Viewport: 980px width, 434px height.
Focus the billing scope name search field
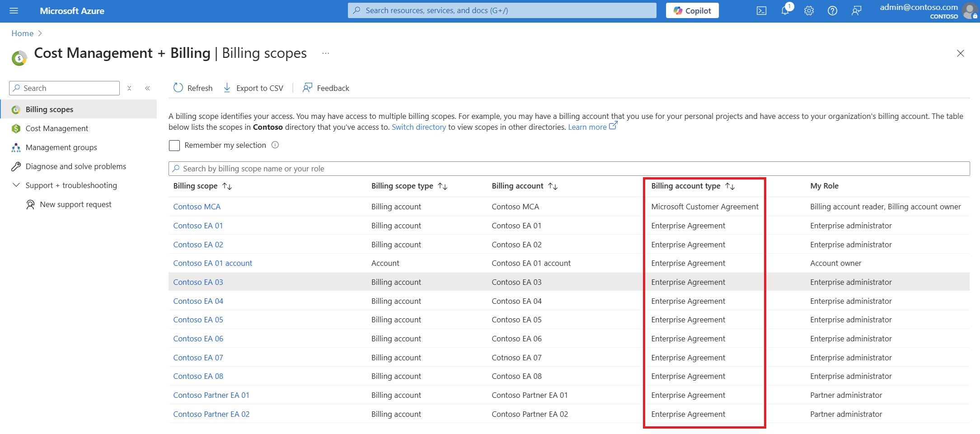coord(569,169)
